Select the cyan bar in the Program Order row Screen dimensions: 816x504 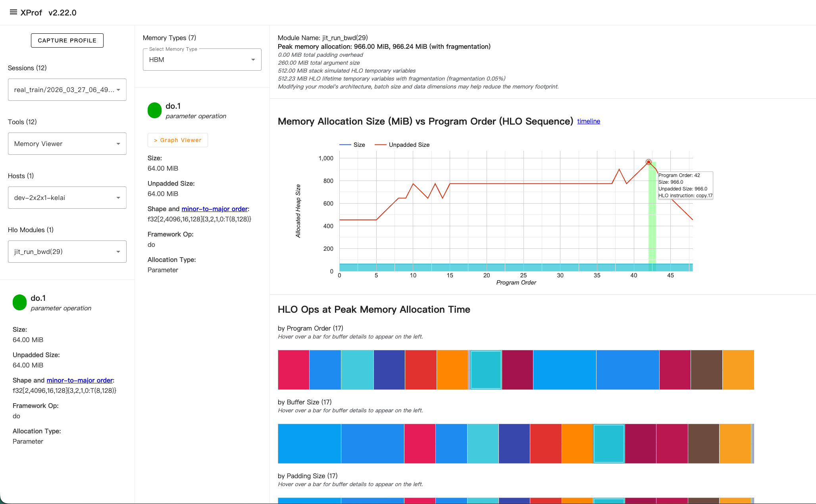point(357,370)
